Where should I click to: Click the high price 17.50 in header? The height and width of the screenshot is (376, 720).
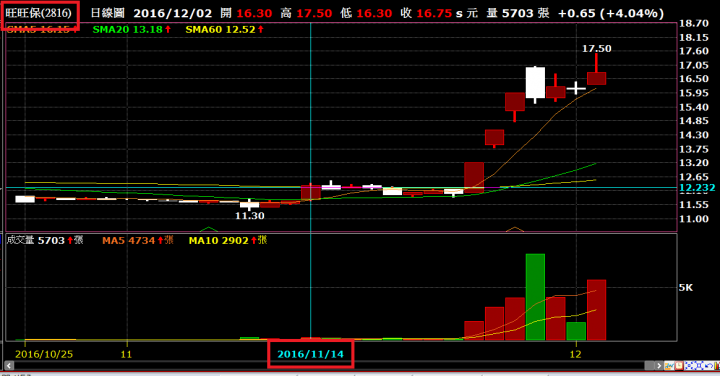click(314, 13)
